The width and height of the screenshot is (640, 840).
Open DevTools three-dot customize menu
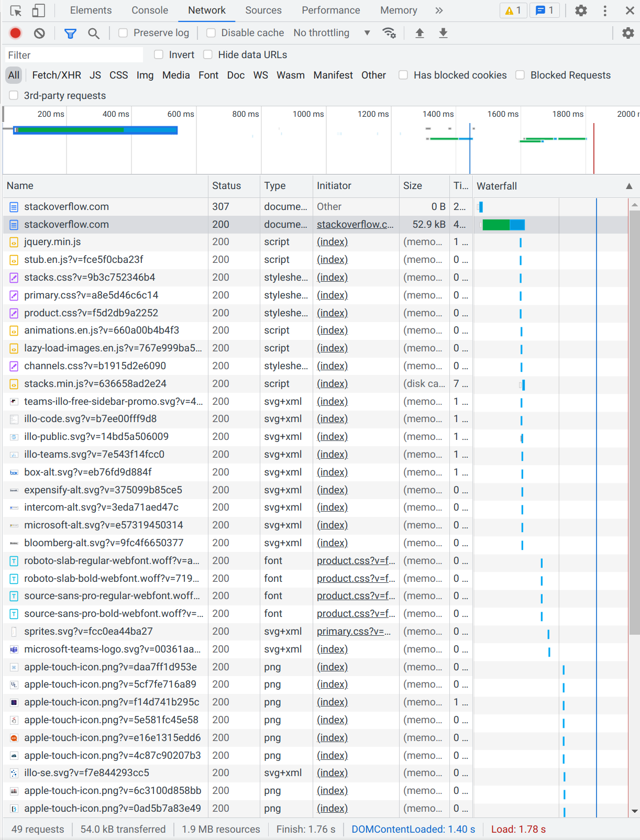pyautogui.click(x=605, y=10)
